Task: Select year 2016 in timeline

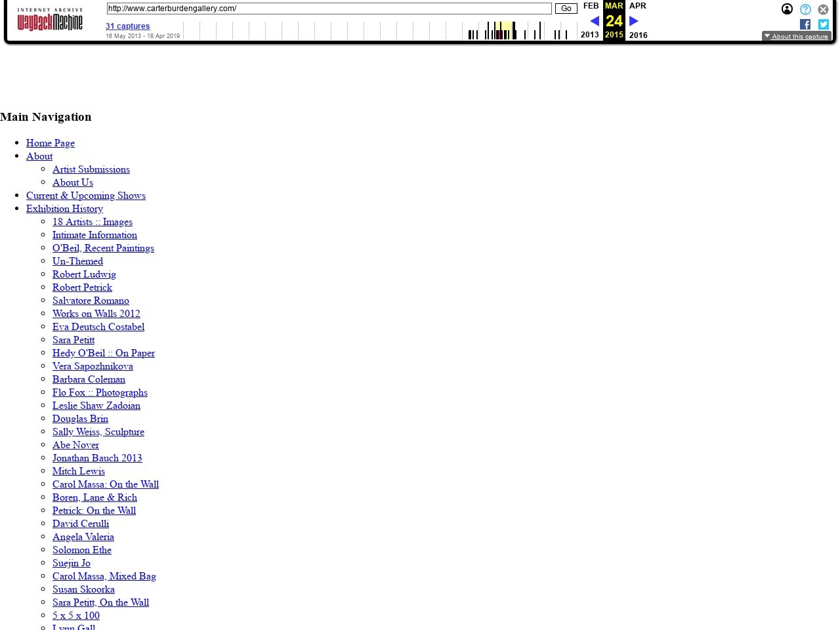Action: pyautogui.click(x=638, y=35)
